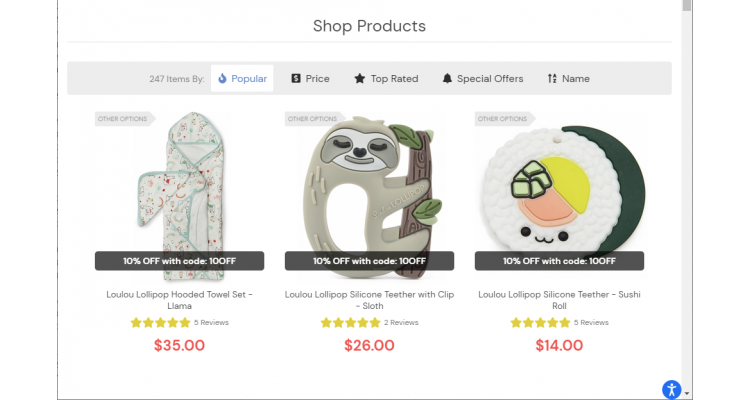
Task: Select the Special Offers sort option
Action: pos(483,78)
